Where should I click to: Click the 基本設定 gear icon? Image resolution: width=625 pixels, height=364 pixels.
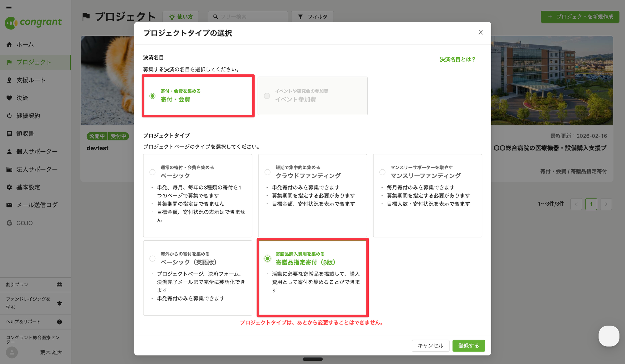point(9,187)
